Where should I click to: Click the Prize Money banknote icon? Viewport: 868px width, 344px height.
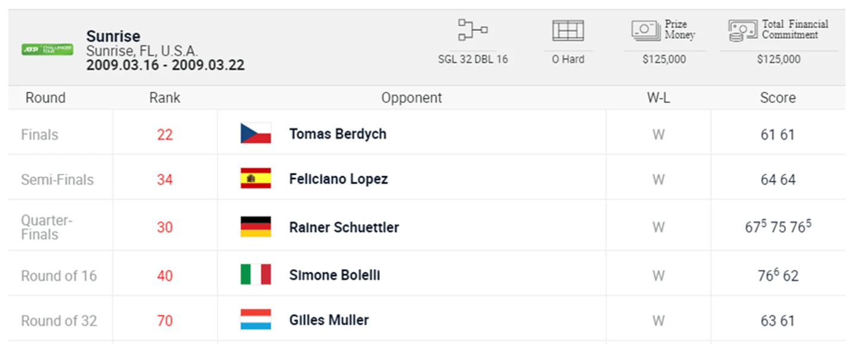click(646, 30)
